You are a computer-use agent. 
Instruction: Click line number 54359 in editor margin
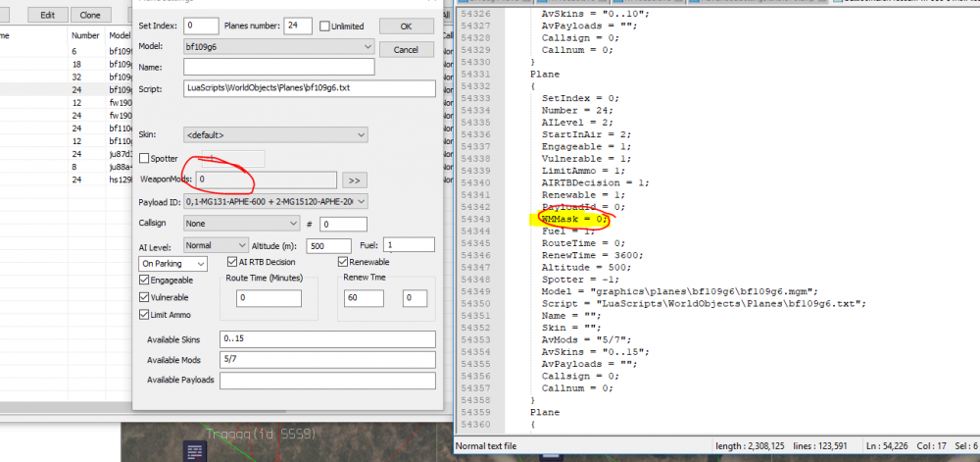point(475,413)
